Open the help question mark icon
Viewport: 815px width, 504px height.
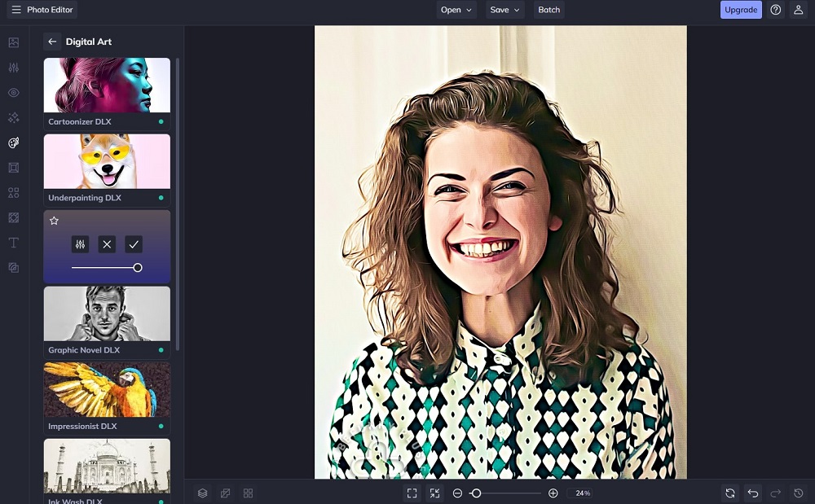pyautogui.click(x=776, y=10)
